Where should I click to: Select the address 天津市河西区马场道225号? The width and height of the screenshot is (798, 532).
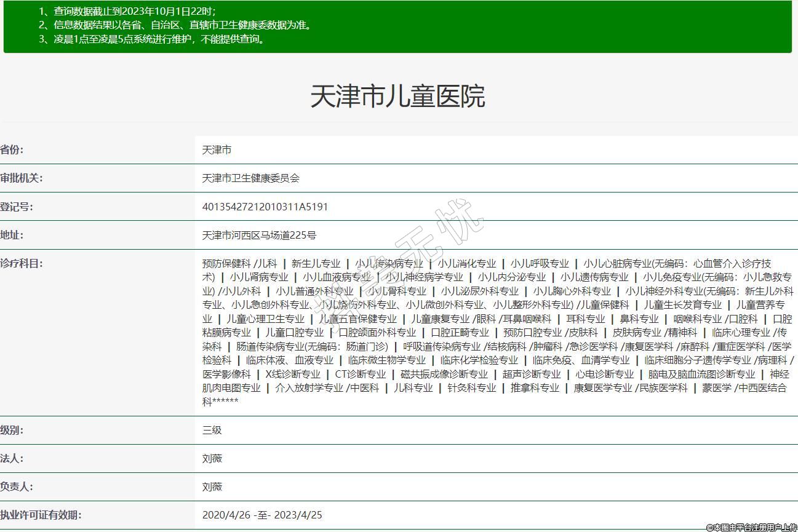click(259, 235)
